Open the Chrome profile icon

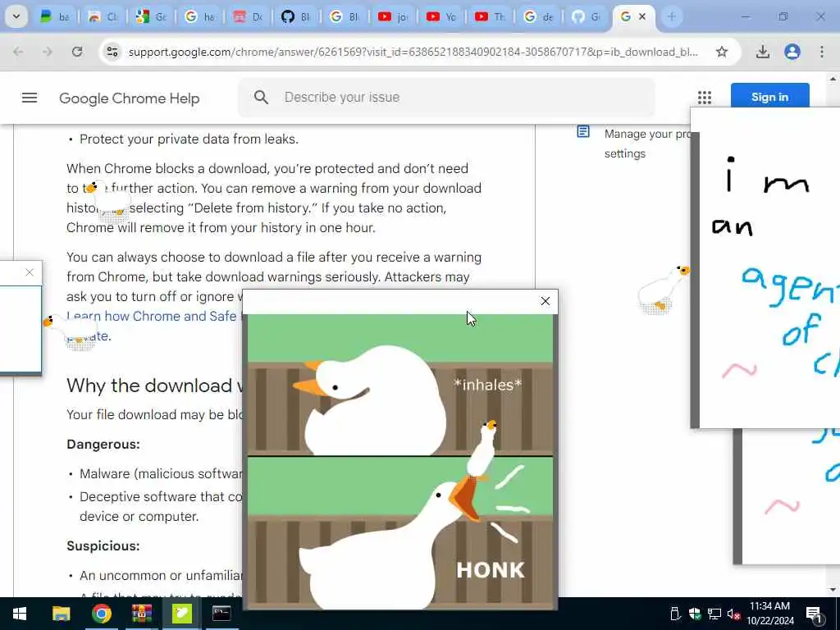click(x=792, y=52)
